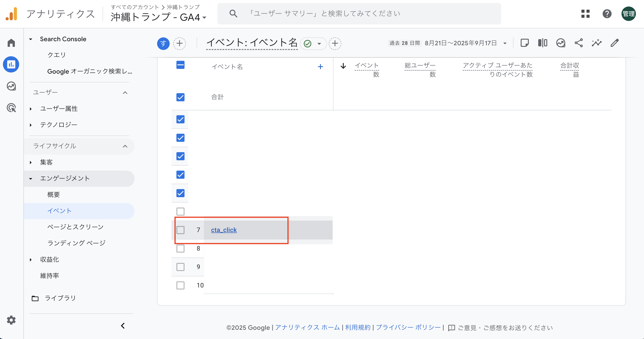The height and width of the screenshot is (339, 644).
Task: Check the checkbox for row 7 cta_click
Action: (x=180, y=230)
